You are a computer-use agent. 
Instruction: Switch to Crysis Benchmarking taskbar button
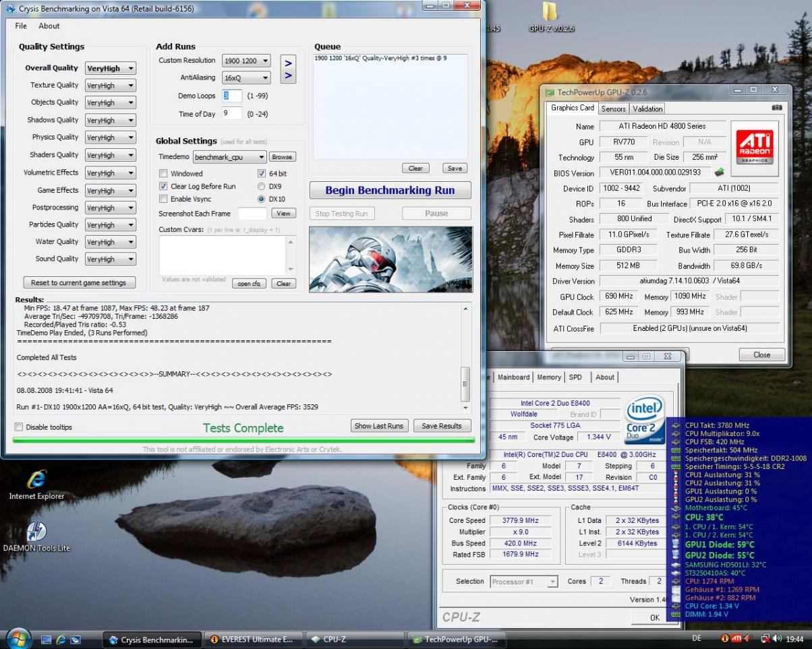[152, 640]
